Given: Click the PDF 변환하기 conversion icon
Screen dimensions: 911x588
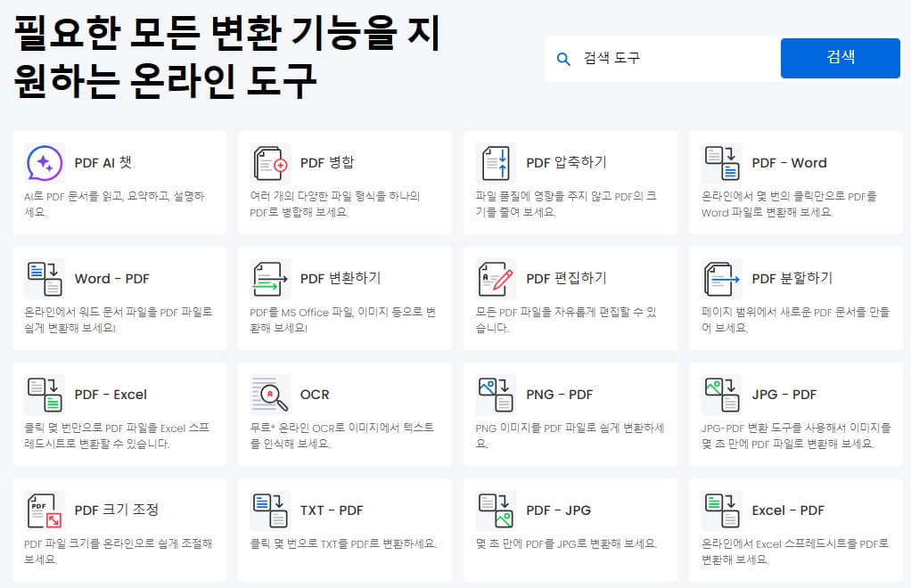Looking at the screenshot, I should [x=269, y=279].
